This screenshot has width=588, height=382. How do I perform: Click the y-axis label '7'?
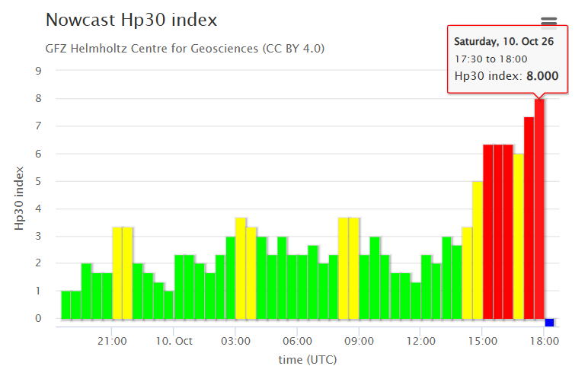(x=38, y=126)
